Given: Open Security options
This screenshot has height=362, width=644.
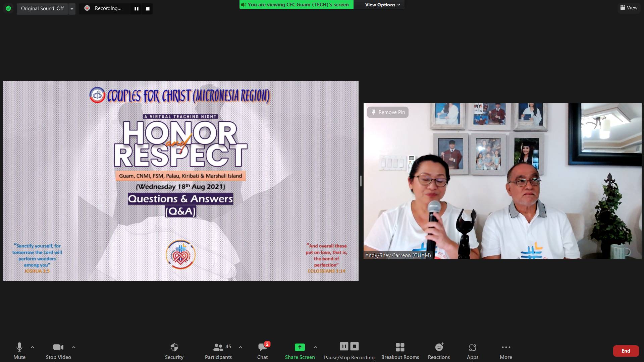Looking at the screenshot, I should pyautogui.click(x=174, y=351).
